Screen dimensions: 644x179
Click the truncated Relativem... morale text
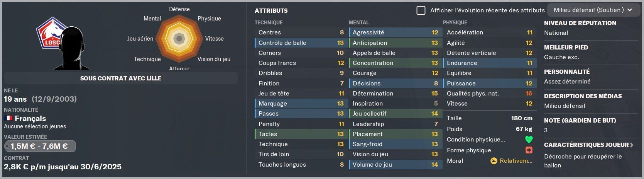coord(516,161)
